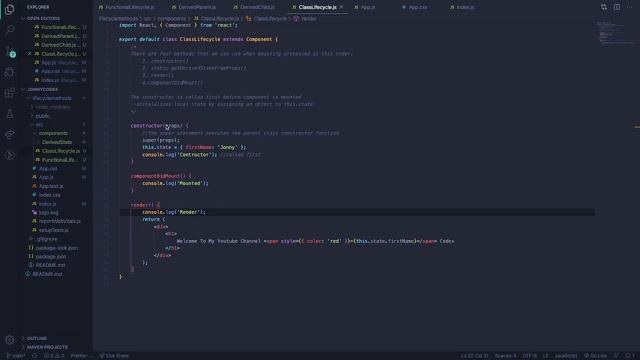The height and width of the screenshot is (360, 640).
Task: Change indentation via Spaces status item
Action: click(x=505, y=356)
